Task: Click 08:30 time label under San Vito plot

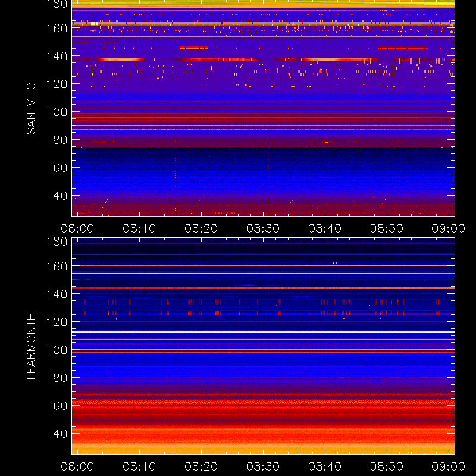Action: [263, 228]
